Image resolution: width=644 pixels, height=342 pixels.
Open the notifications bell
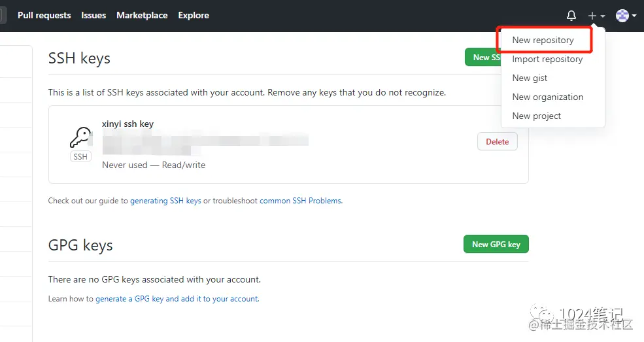tap(571, 16)
